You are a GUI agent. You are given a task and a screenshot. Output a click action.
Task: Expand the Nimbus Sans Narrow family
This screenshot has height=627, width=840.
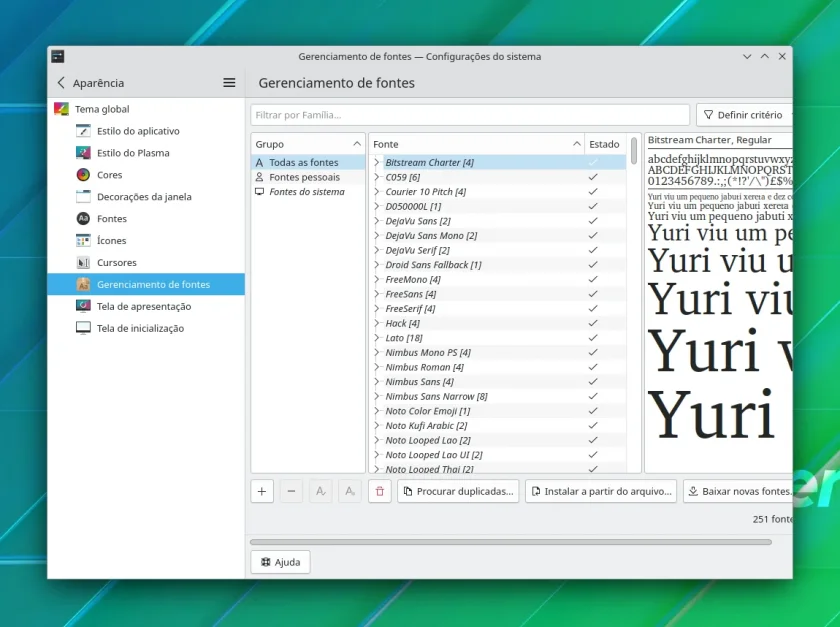(x=377, y=397)
